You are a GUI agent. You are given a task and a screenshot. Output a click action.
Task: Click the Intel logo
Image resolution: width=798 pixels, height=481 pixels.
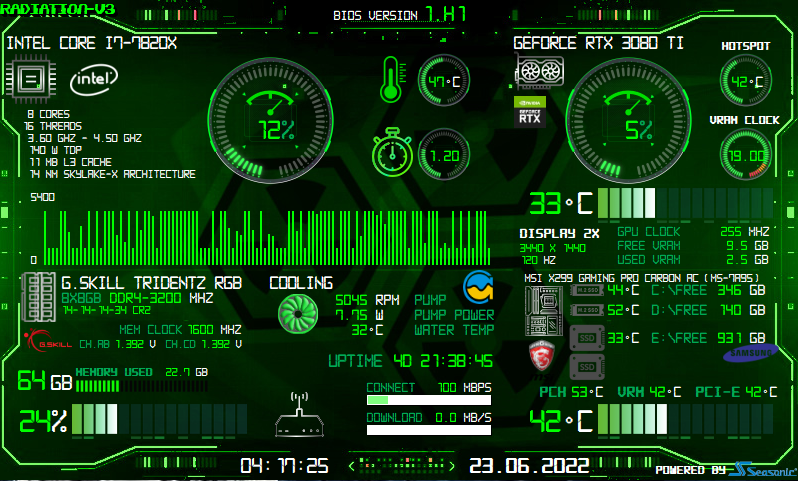click(x=92, y=78)
